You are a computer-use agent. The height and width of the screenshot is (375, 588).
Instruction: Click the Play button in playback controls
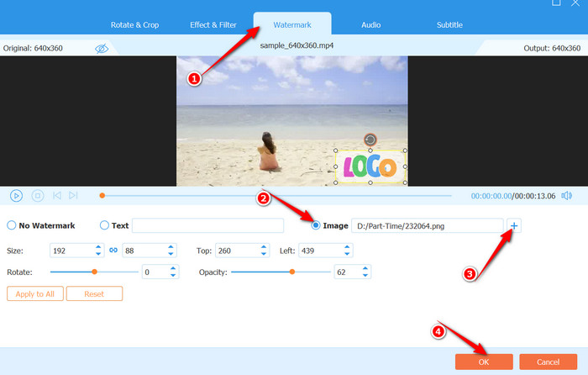(x=16, y=195)
